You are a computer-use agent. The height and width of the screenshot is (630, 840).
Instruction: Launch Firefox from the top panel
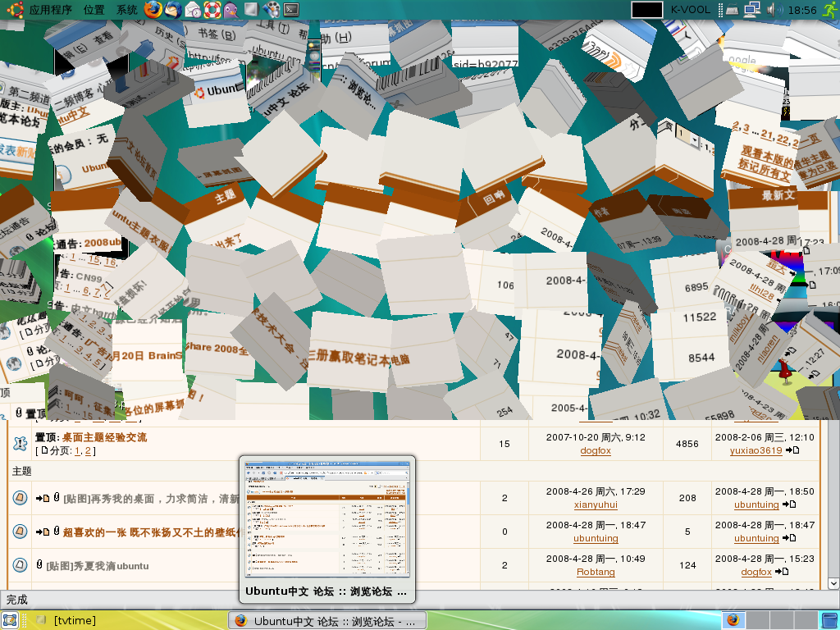point(153,10)
